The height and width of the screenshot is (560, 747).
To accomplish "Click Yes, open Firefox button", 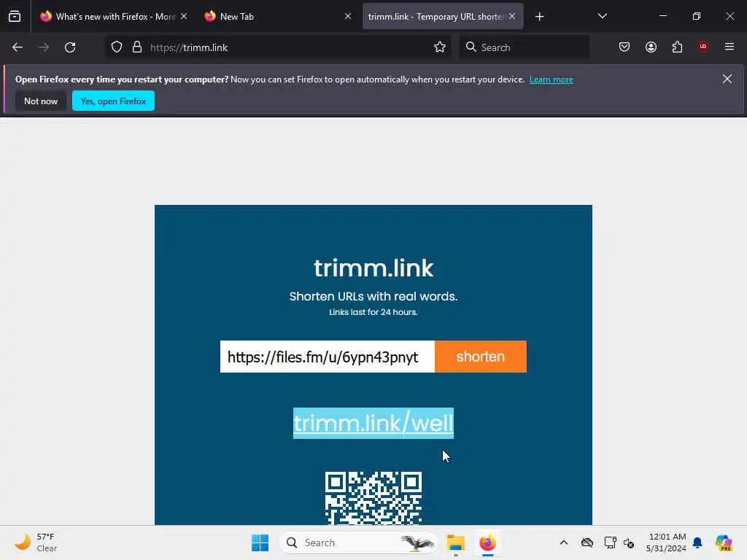I will click(113, 101).
